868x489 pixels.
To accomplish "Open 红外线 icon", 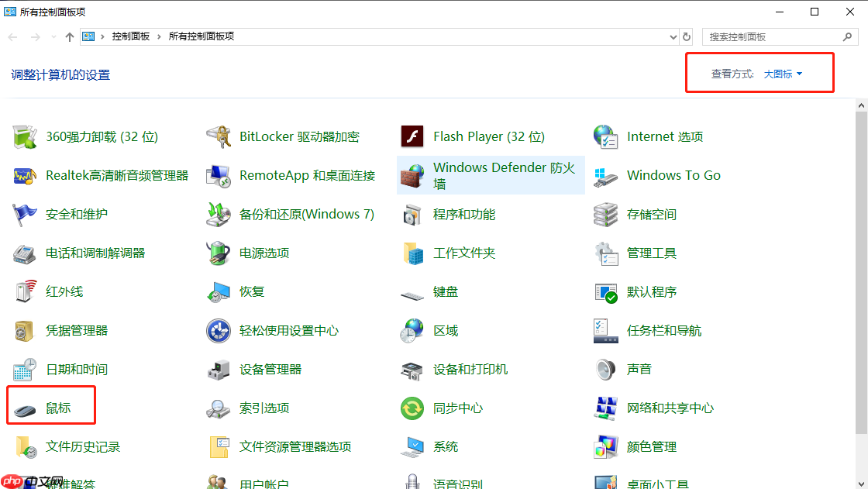I will 26,291.
